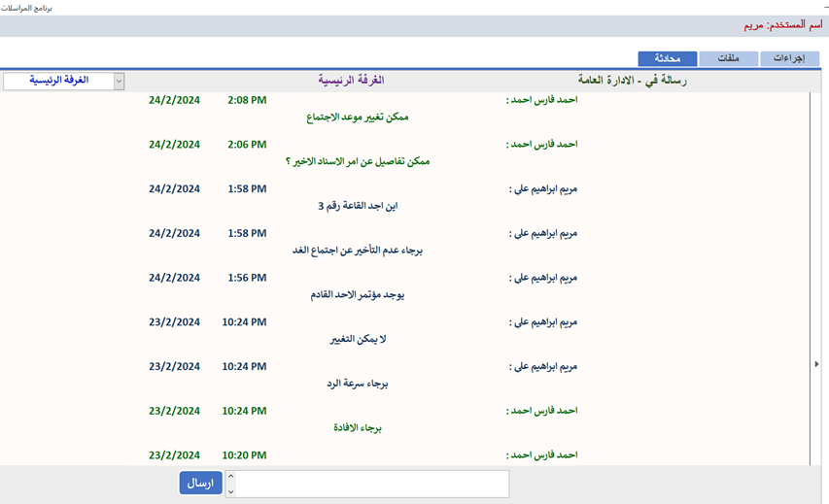The width and height of the screenshot is (829, 504).
Task: Open the إجراءات tab
Action: 789,58
